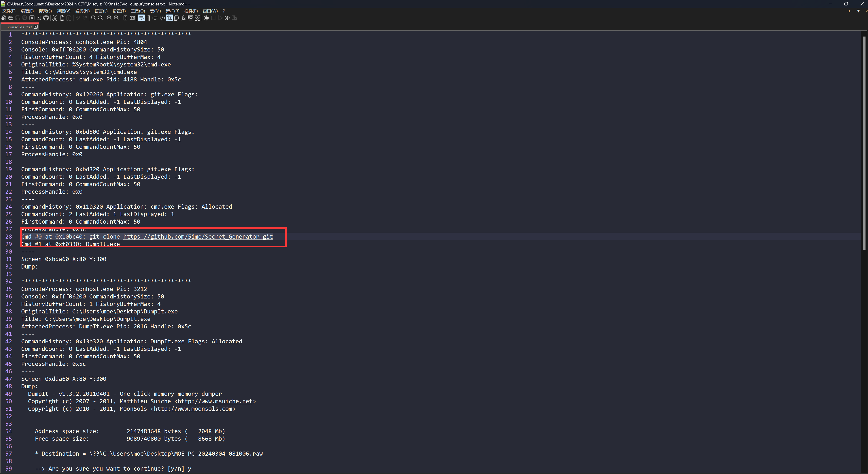Toggle synchronize vertical scrolling
868x474 pixels.
[125, 18]
